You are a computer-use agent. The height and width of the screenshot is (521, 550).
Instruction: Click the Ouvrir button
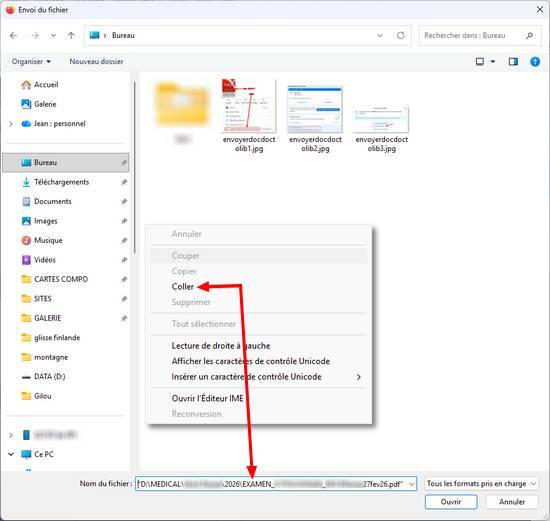click(451, 502)
